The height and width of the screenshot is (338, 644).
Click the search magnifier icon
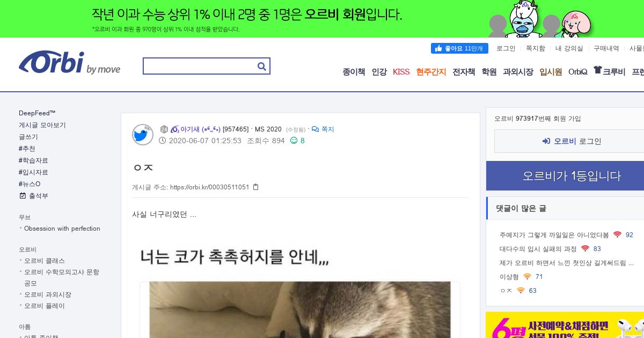(262, 66)
